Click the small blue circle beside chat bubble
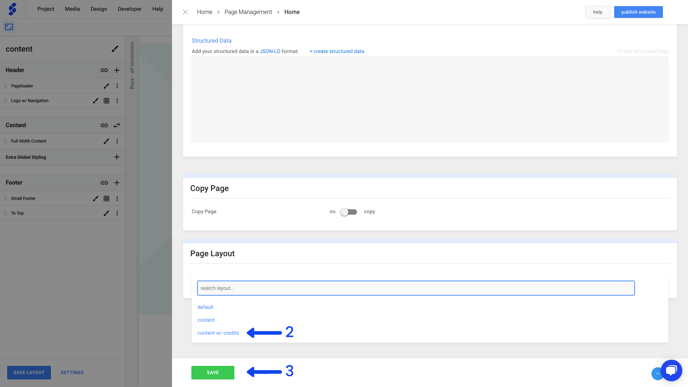Image resolution: width=688 pixels, height=387 pixels. 657,373
